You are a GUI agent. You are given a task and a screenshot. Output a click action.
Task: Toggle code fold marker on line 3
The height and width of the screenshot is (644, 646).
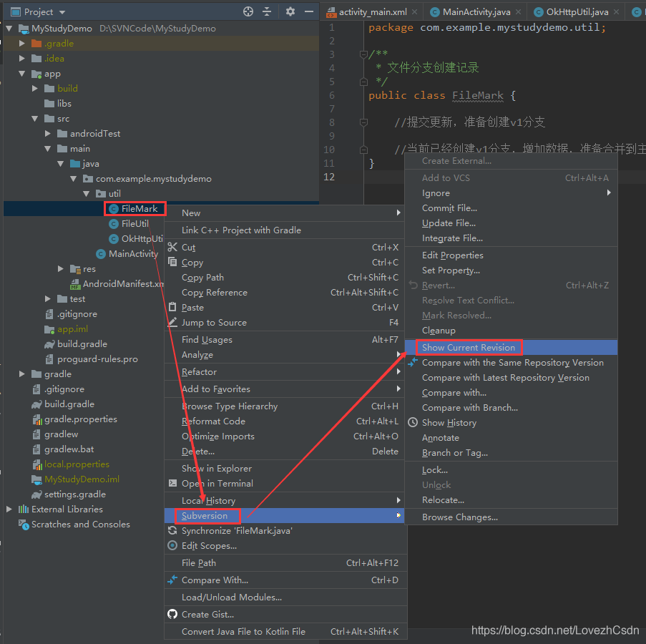363,54
